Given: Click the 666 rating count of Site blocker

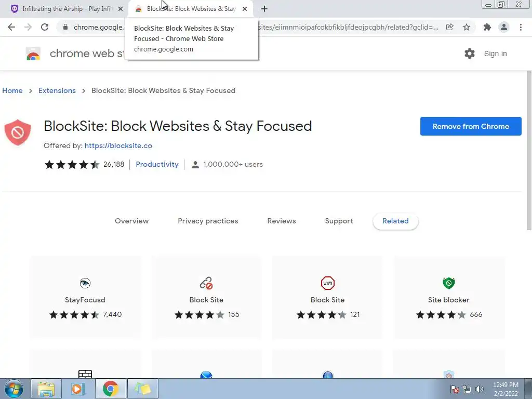Looking at the screenshot, I should tap(476, 314).
